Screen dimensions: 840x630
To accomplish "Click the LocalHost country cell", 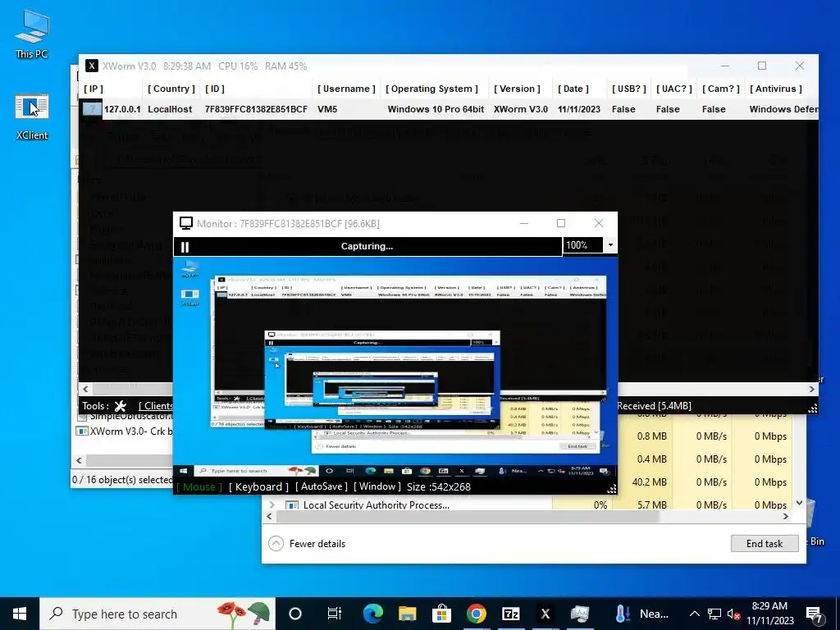I will (170, 109).
